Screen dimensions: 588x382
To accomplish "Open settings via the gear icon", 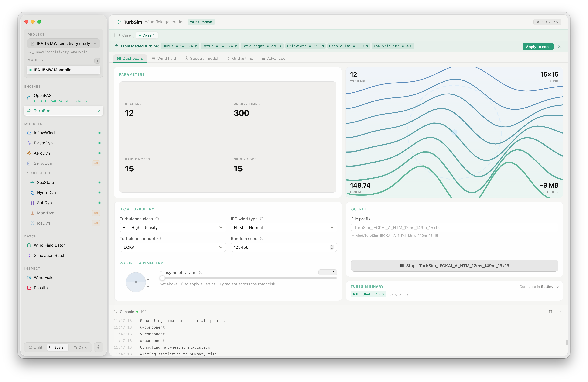I will [99, 347].
